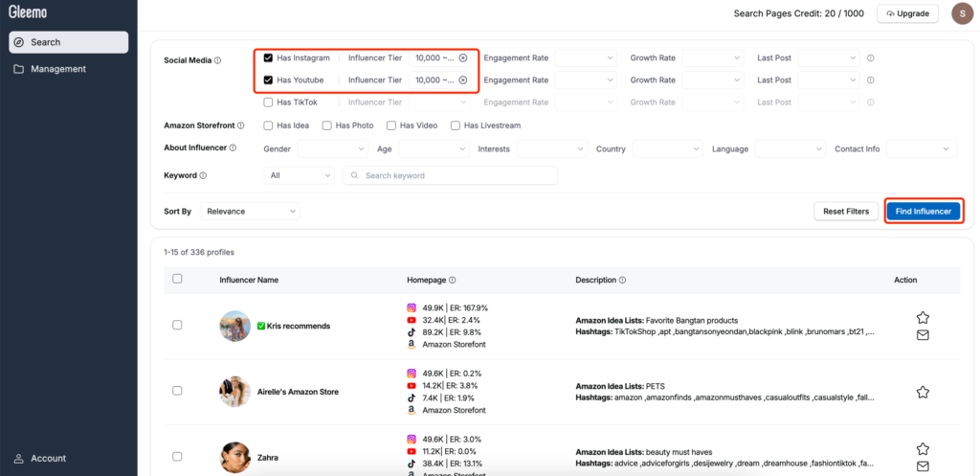
Task: Email Zahra via the envelope icon
Action: [923, 466]
